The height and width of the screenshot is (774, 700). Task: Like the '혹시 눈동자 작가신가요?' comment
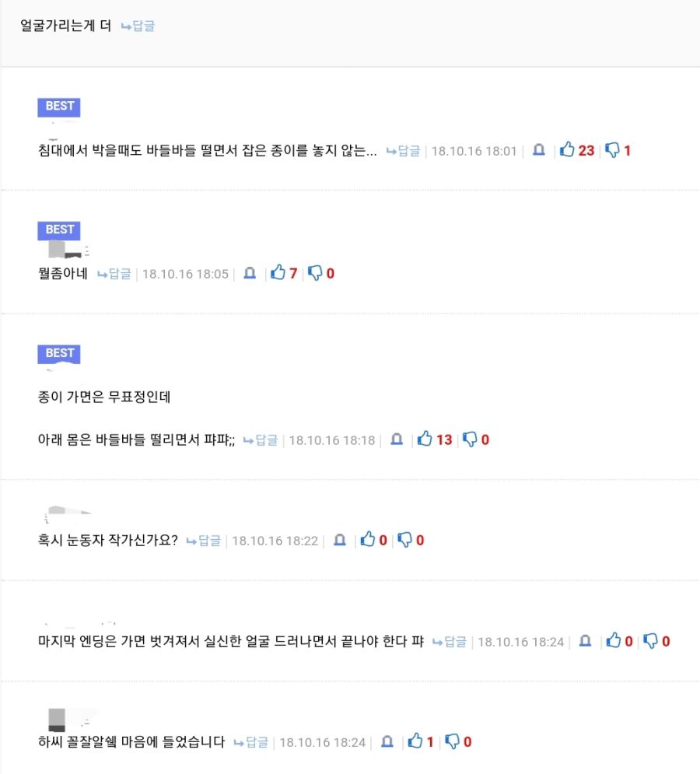click(x=368, y=540)
